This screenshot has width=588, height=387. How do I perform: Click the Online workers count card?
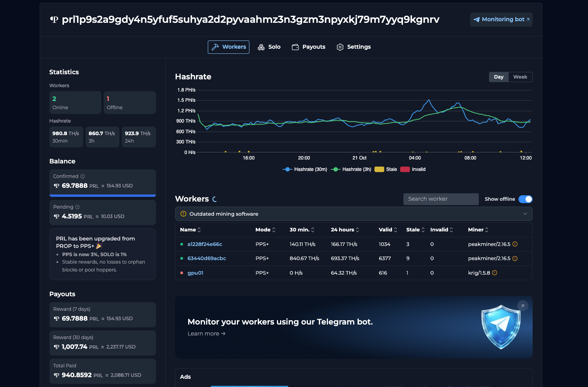75,103
